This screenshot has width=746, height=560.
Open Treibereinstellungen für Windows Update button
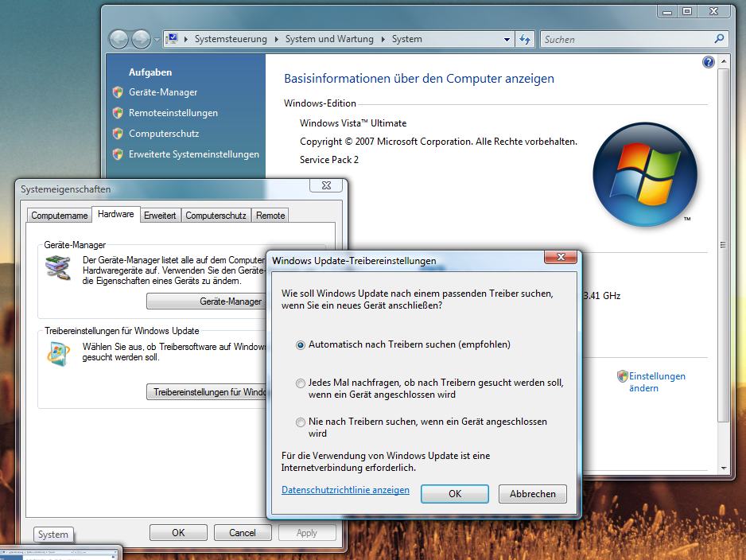207,392
